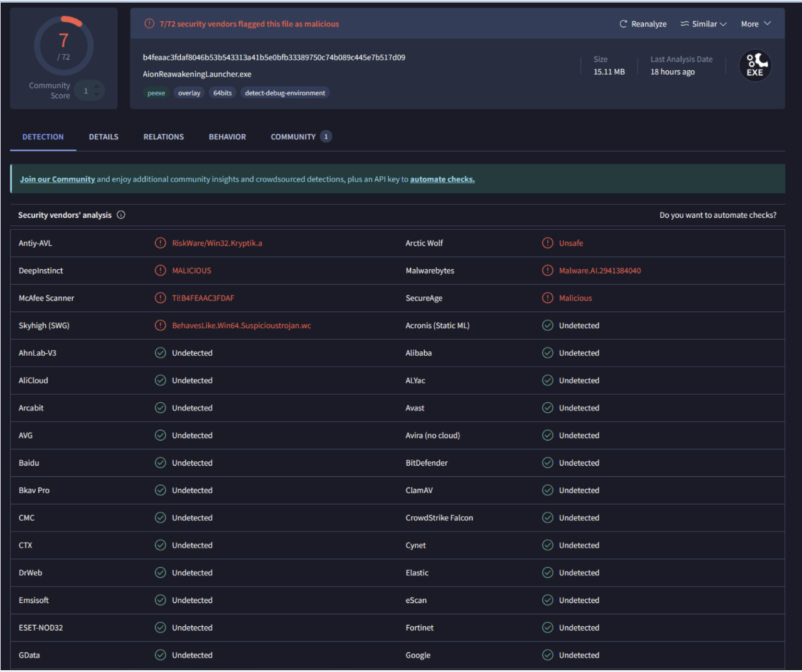
Task: Click the checkmark icon for AliCloud
Action: pos(161,380)
